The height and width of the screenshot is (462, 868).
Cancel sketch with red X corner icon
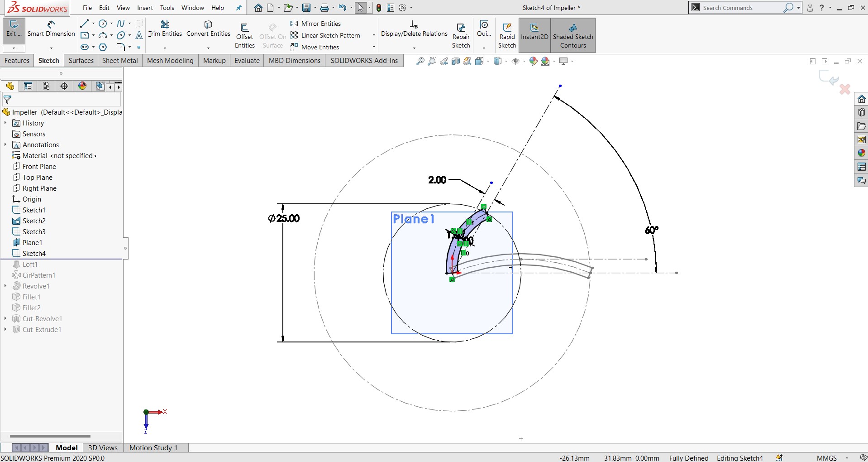[x=845, y=89]
